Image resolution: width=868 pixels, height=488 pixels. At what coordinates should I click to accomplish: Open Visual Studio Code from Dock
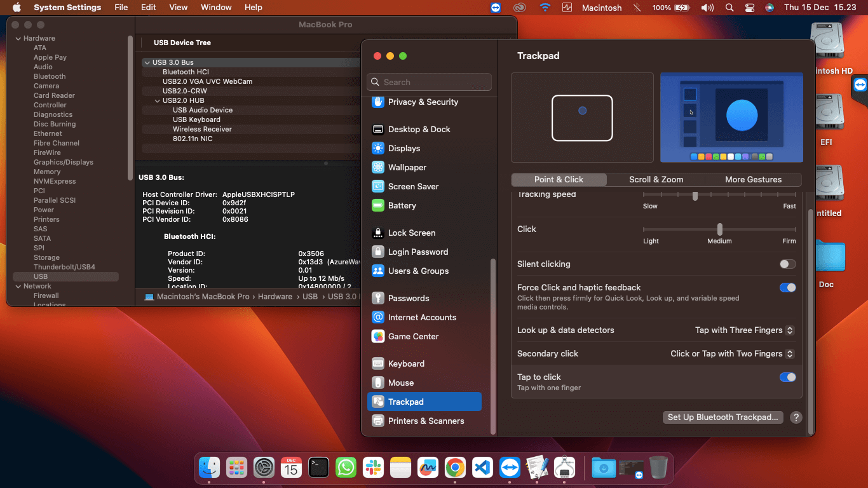coord(483,468)
